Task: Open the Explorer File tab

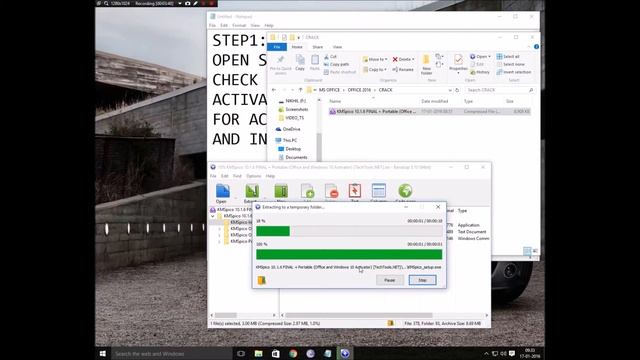Action: tap(277, 47)
